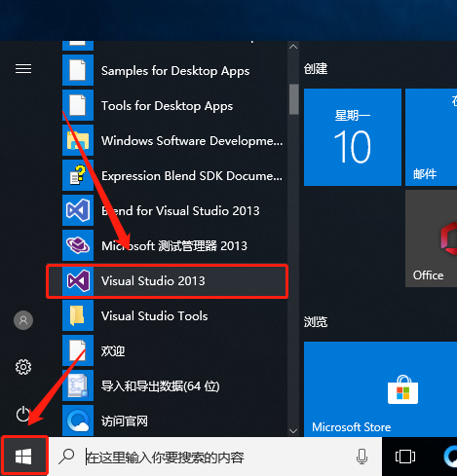This screenshot has width=457, height=476.
Task: Open the Office tile
Action: pos(431,238)
